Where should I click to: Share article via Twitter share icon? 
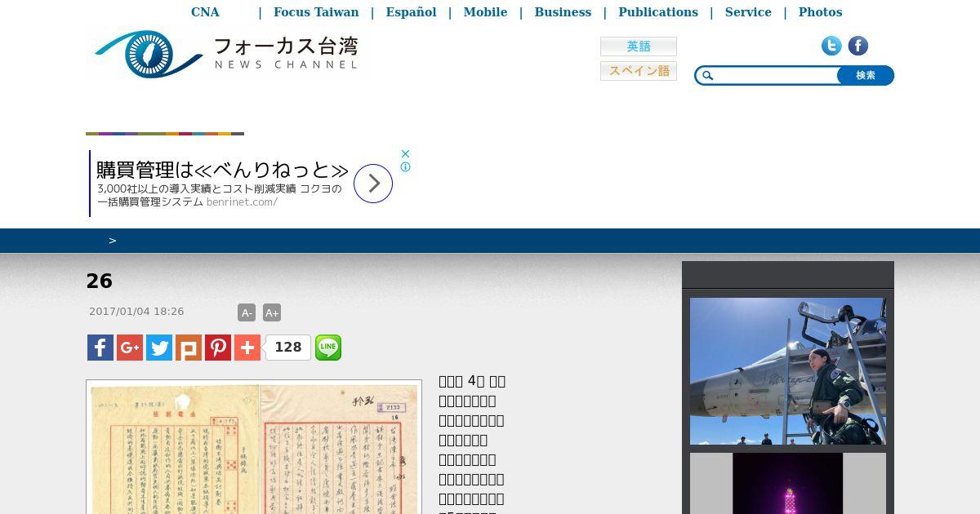(159, 348)
